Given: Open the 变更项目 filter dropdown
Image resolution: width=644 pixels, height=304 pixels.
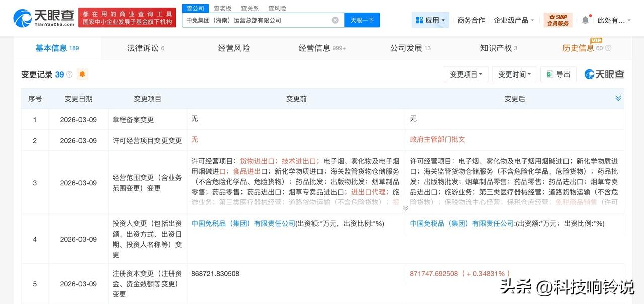Looking at the screenshot, I should tap(466, 74).
